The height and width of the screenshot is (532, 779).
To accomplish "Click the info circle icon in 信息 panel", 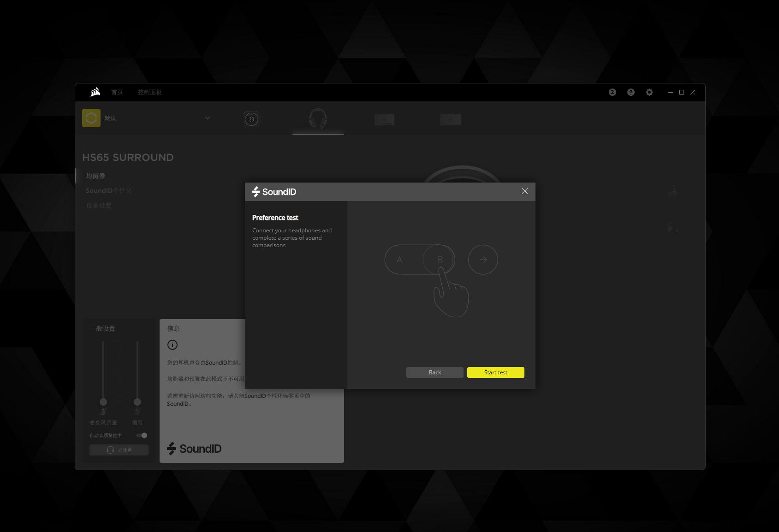I will [172, 345].
